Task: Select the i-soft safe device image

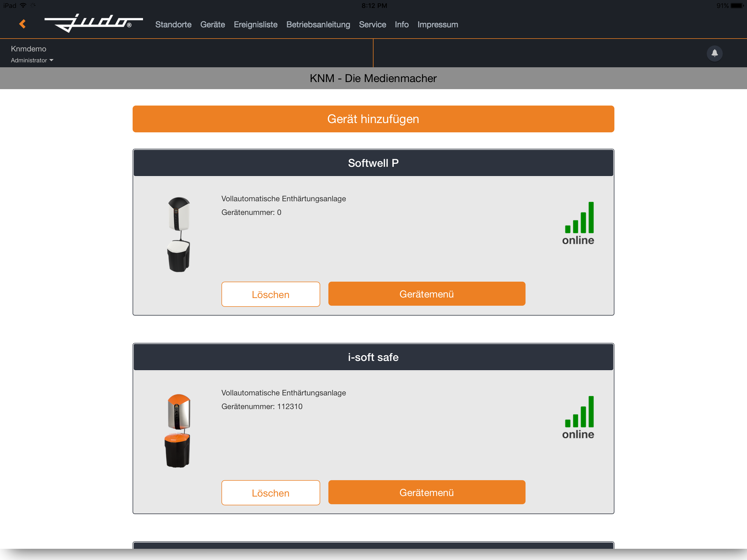Action: pyautogui.click(x=178, y=431)
